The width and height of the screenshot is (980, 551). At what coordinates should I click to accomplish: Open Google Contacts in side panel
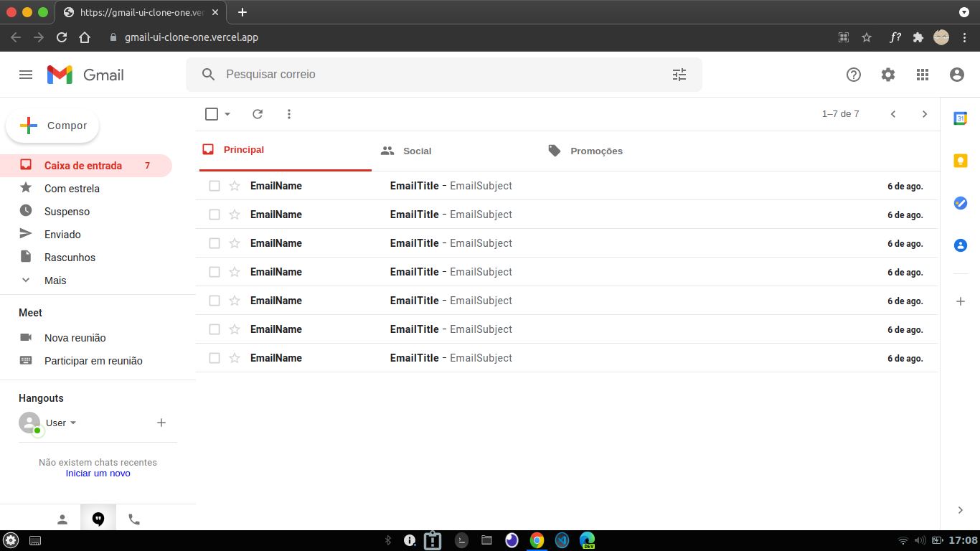coord(960,245)
